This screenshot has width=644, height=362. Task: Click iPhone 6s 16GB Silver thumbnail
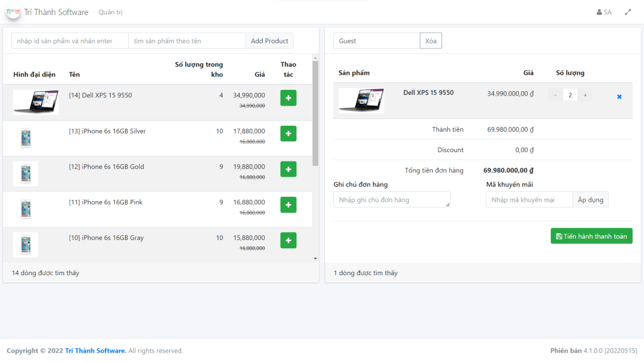point(26,138)
